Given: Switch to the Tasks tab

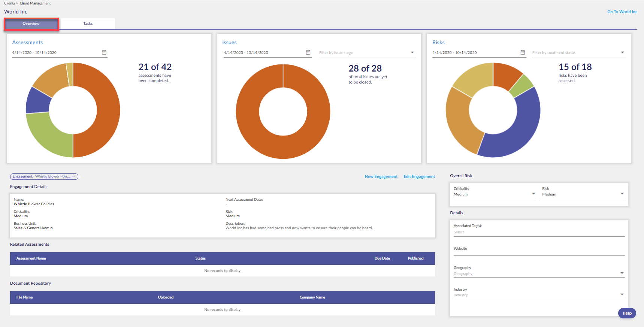Looking at the screenshot, I should (88, 24).
